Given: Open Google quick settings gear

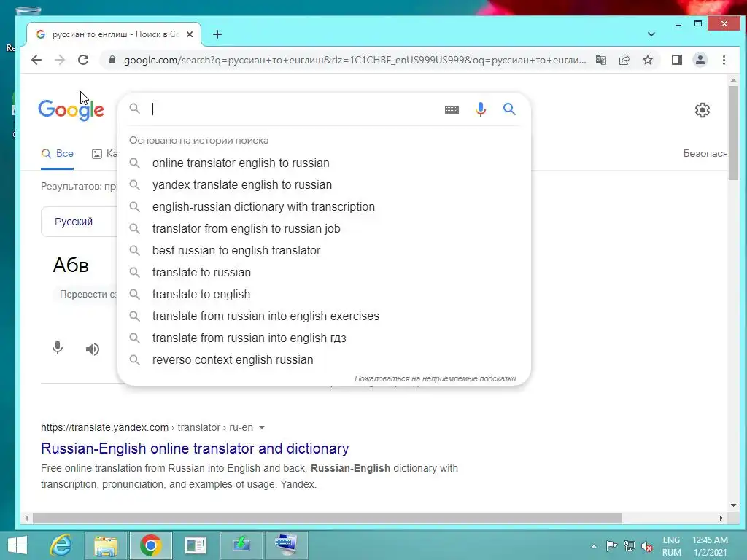Looking at the screenshot, I should (x=703, y=110).
